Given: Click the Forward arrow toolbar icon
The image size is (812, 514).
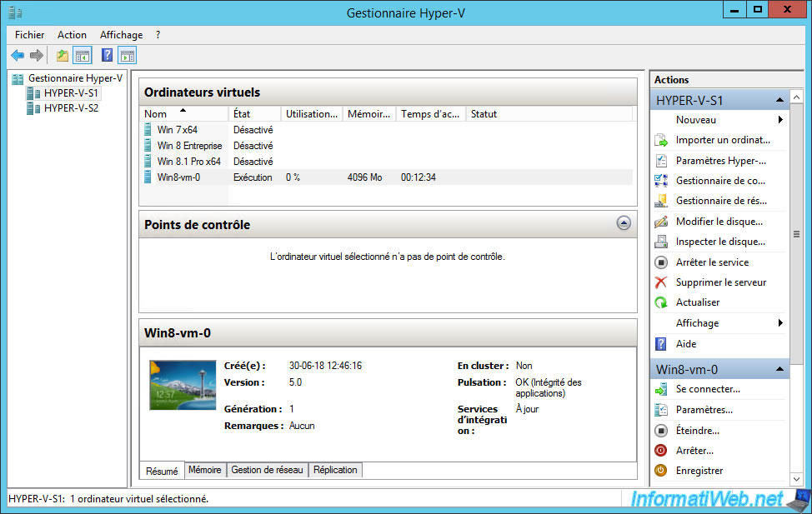Looking at the screenshot, I should point(36,55).
